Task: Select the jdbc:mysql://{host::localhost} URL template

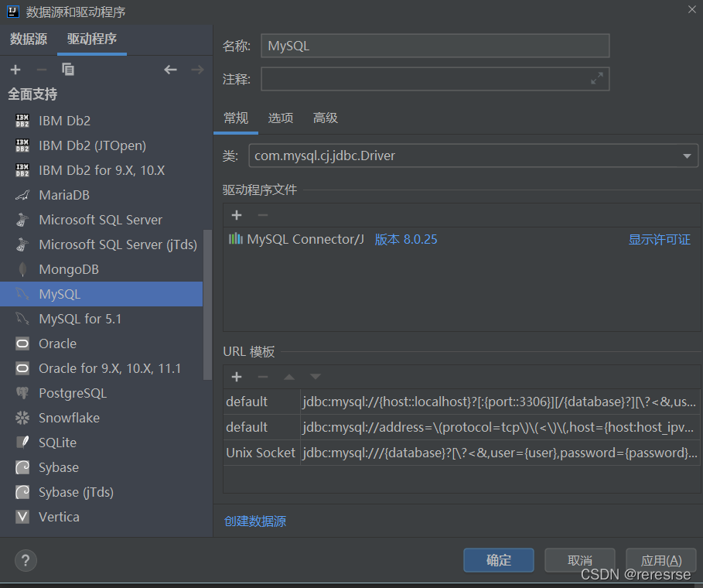Action: (x=461, y=402)
